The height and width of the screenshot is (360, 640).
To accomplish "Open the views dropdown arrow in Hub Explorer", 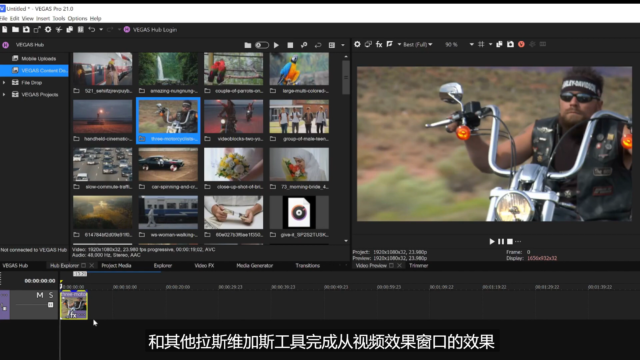I will pyautogui.click(x=343, y=45).
